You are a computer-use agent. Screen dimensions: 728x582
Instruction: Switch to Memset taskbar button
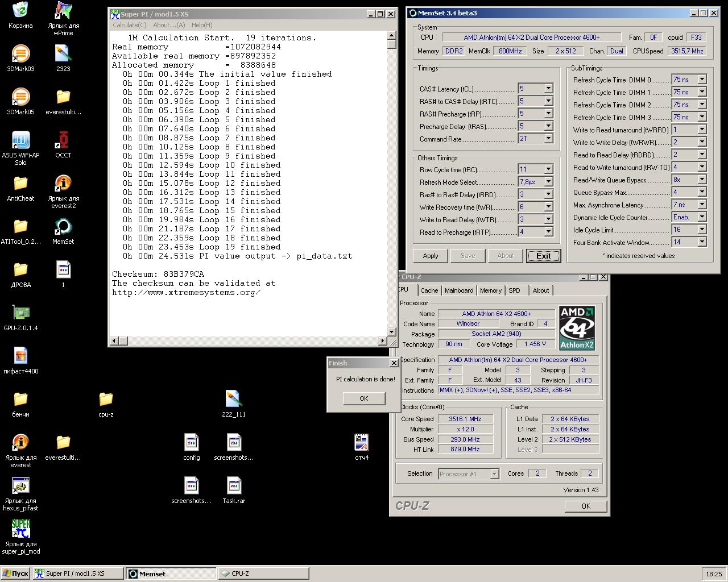pyautogui.click(x=171, y=573)
